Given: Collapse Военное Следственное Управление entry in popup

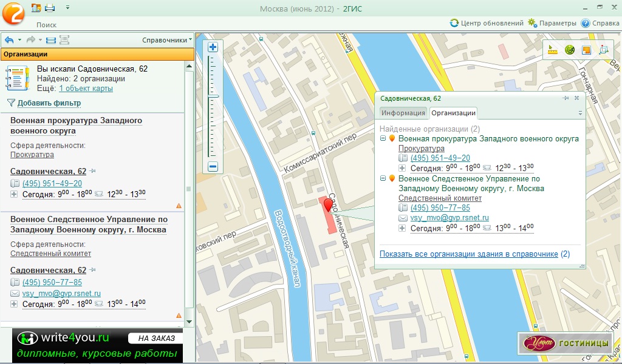Looking at the screenshot, I should (383, 178).
